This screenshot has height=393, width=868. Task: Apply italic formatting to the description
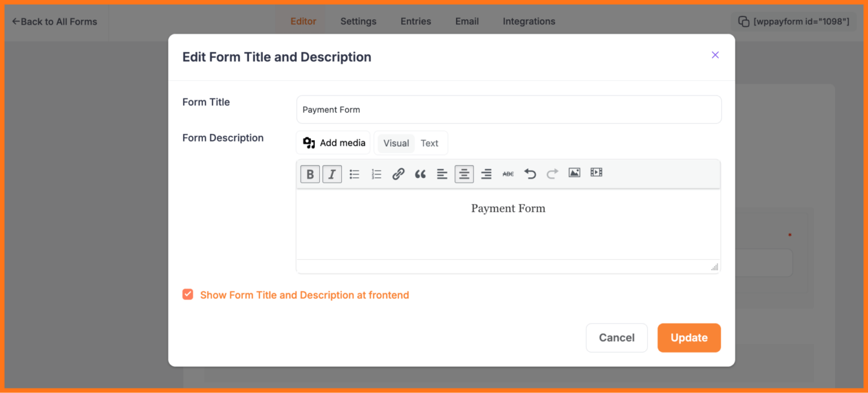coord(332,174)
